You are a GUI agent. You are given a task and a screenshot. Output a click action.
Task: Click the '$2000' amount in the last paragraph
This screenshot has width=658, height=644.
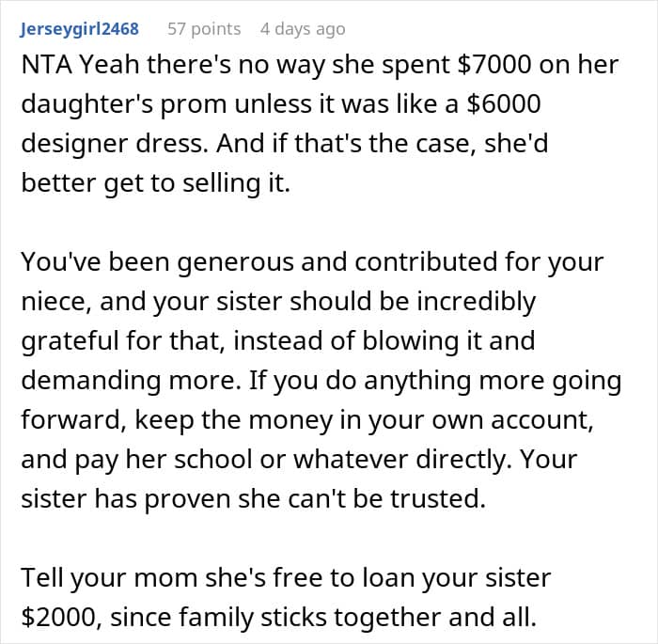(x=59, y=618)
